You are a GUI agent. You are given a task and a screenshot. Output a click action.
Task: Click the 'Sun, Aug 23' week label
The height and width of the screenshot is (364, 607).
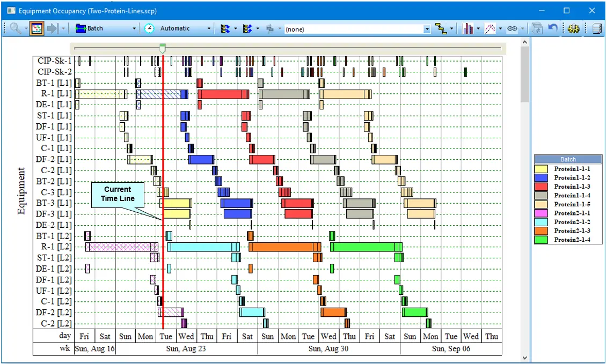[x=186, y=348]
